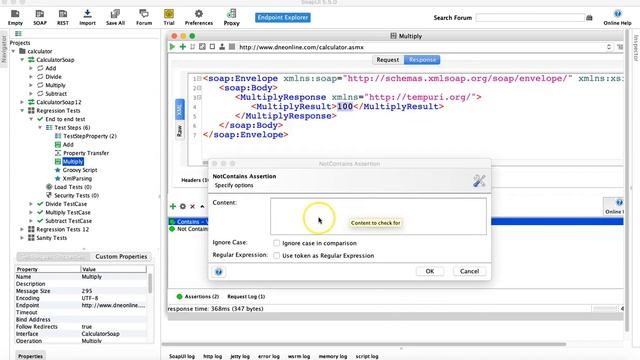This screenshot has width=640, height=360.
Task: Open the Forum toolbar icon
Action: [144, 17]
